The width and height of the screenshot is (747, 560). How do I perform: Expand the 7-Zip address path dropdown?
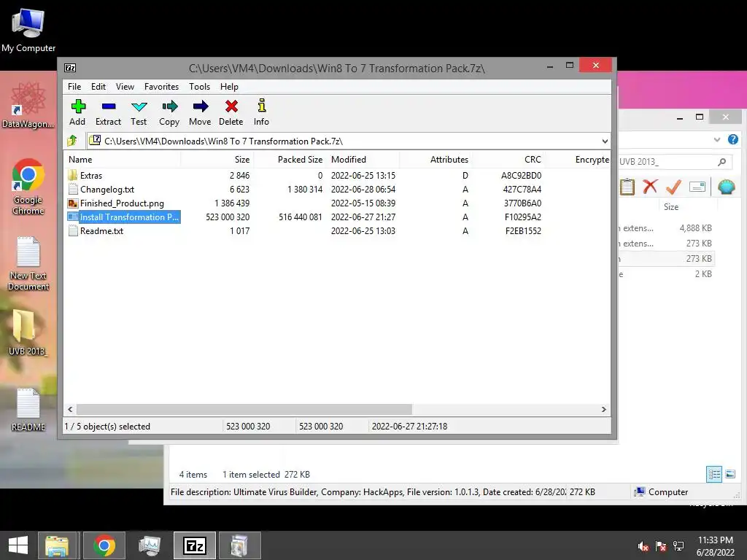605,141
